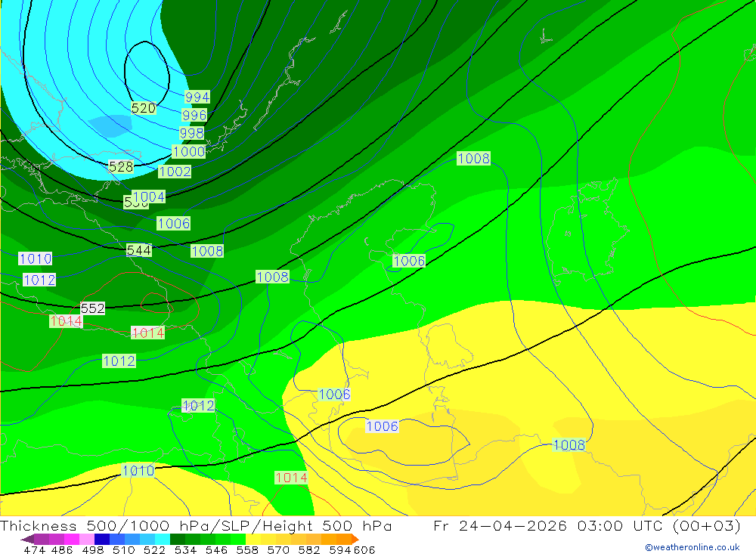Click the legend value 522
This screenshot has height=554, width=756.
click(x=154, y=549)
